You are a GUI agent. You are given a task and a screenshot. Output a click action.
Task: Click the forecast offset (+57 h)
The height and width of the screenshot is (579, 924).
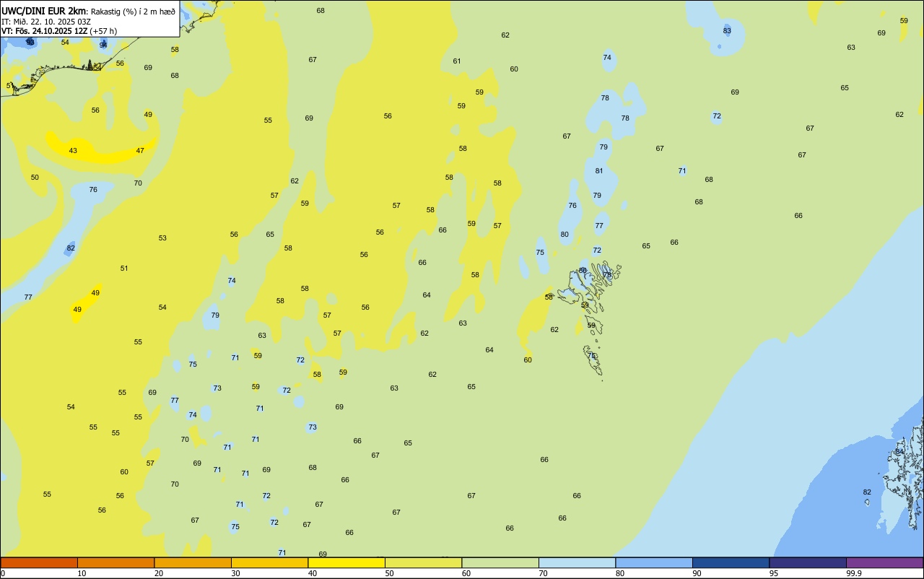pyautogui.click(x=104, y=31)
